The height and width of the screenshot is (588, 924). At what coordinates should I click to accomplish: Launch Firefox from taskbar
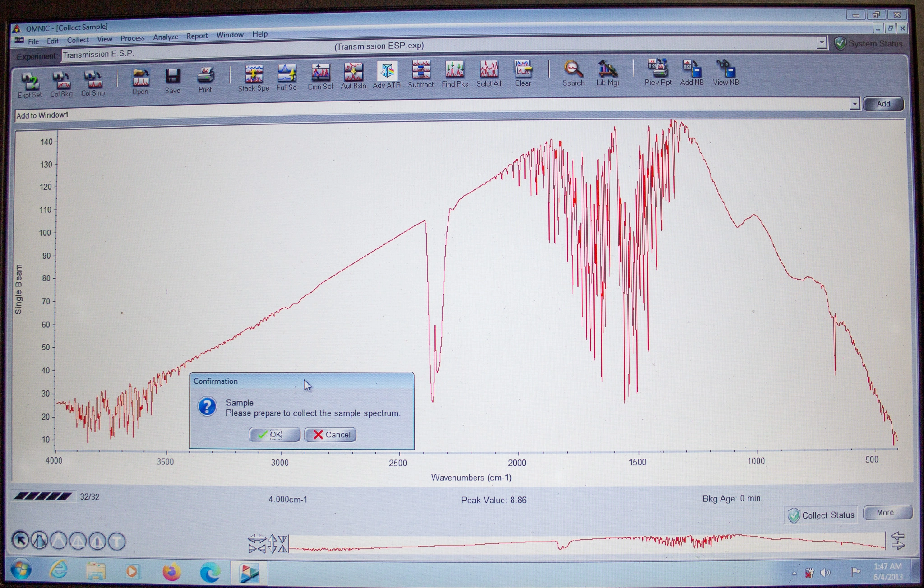click(171, 572)
